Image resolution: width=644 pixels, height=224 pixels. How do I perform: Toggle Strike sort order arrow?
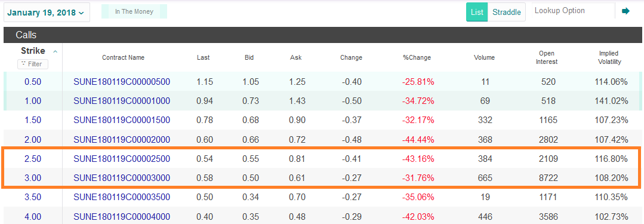(x=55, y=51)
